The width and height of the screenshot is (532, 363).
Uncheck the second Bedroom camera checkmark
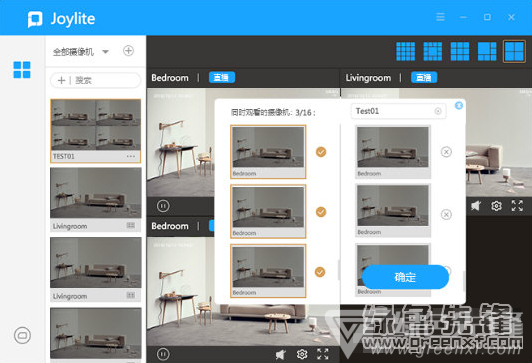pyautogui.click(x=321, y=212)
